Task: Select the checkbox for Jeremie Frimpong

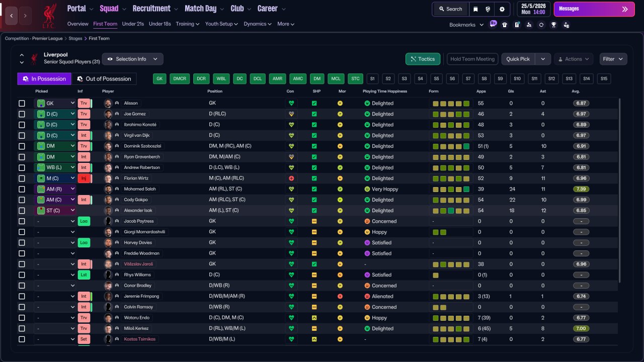Action: 22,296
